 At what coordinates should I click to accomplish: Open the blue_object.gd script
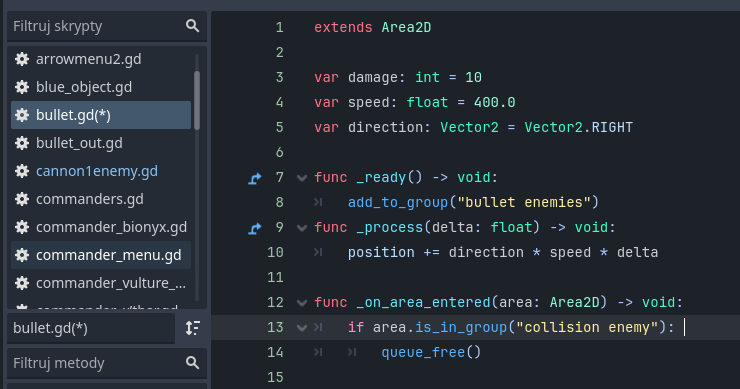pos(101,87)
